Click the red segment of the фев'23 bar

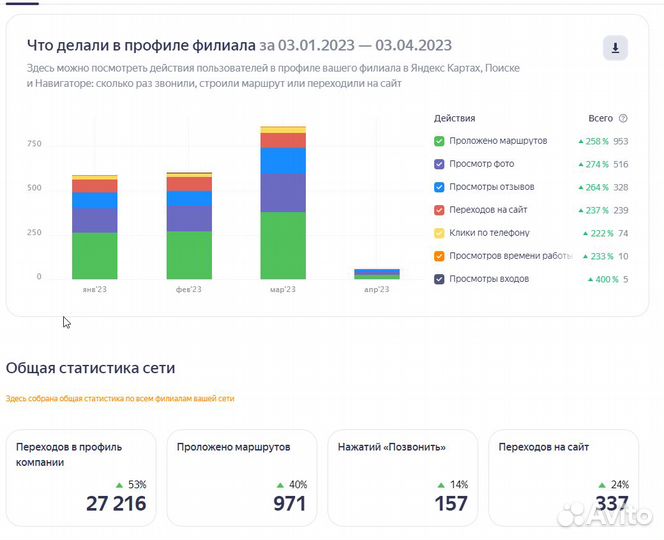coord(189,184)
